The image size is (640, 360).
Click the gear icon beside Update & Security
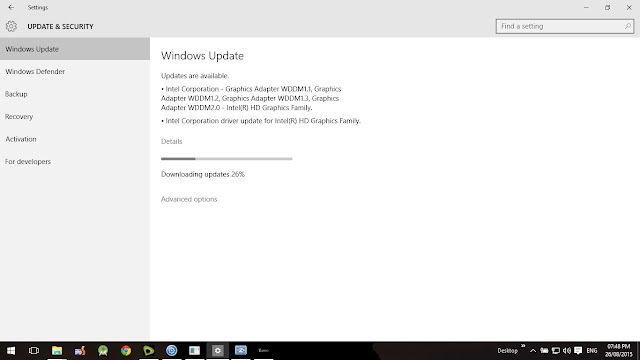11,27
